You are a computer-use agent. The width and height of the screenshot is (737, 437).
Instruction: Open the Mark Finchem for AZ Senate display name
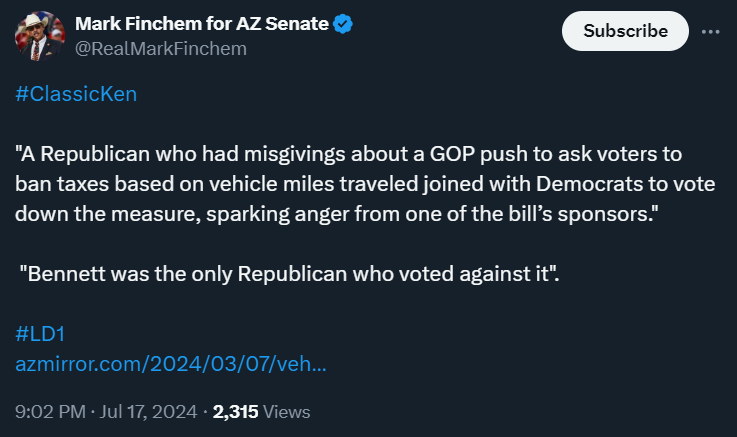(x=202, y=23)
